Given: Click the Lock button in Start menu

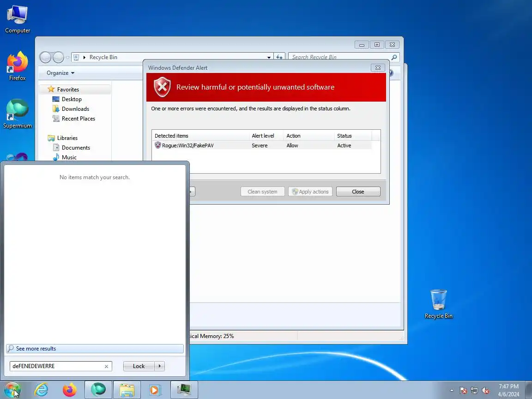Looking at the screenshot, I should 139,366.
